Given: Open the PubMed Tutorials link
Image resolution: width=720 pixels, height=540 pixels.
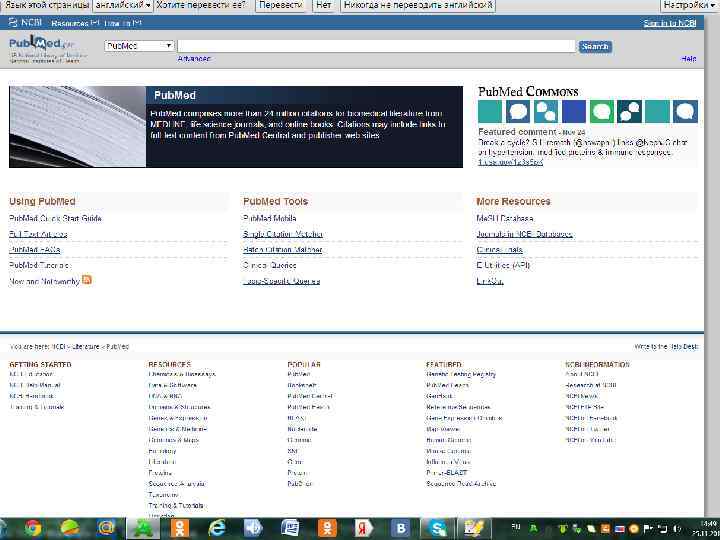Looking at the screenshot, I should (40, 265).
